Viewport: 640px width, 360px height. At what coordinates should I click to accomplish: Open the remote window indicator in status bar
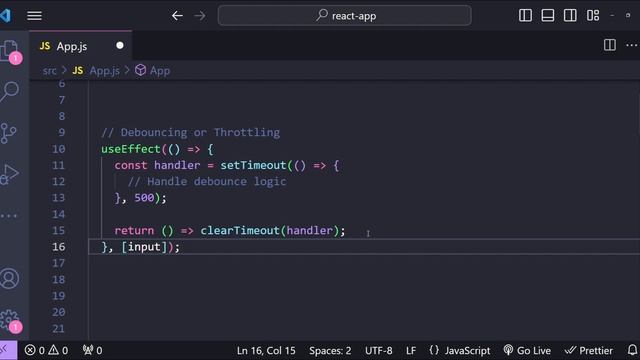tap(7, 350)
